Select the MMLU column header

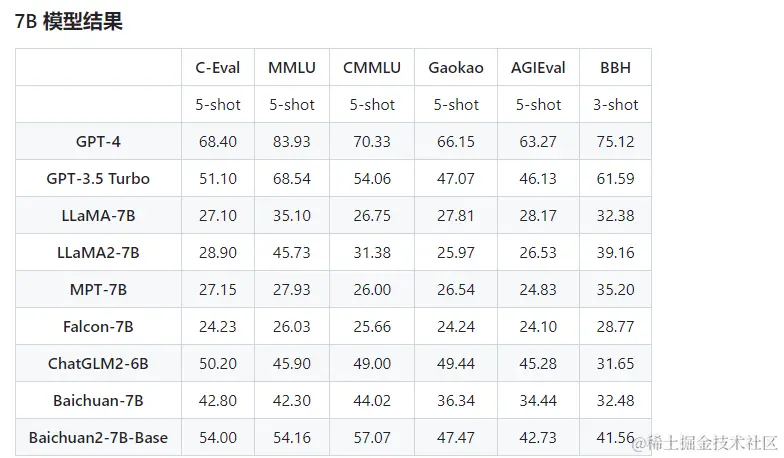(x=292, y=68)
